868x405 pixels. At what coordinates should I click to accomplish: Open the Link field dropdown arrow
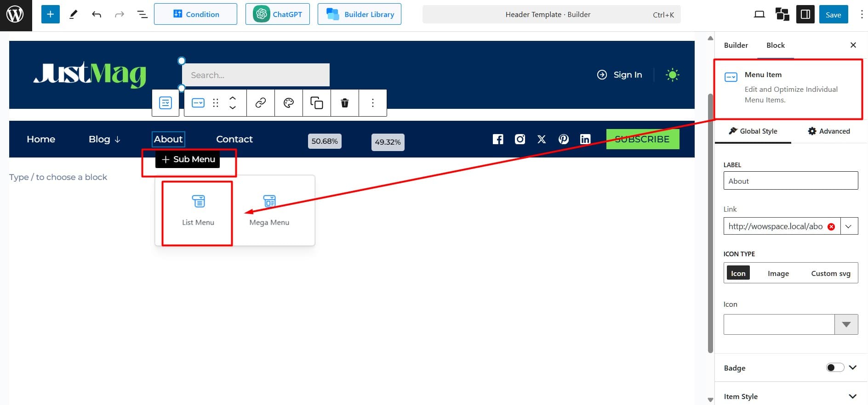849,226
